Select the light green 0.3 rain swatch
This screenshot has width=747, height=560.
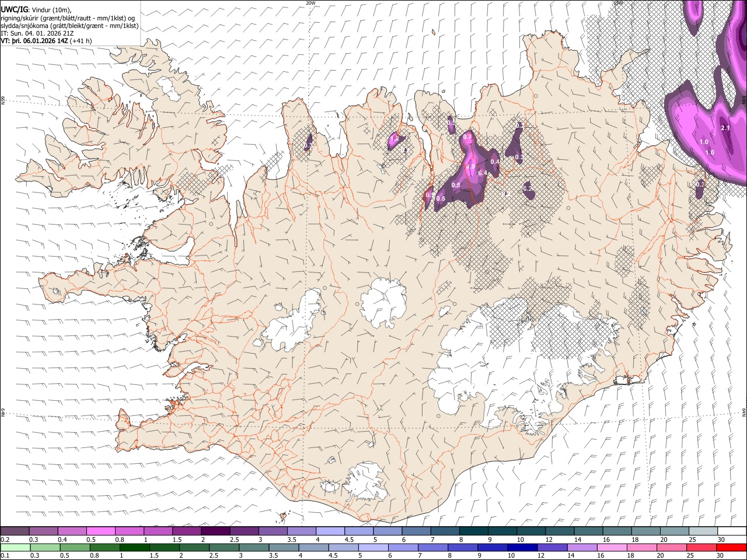45,548
